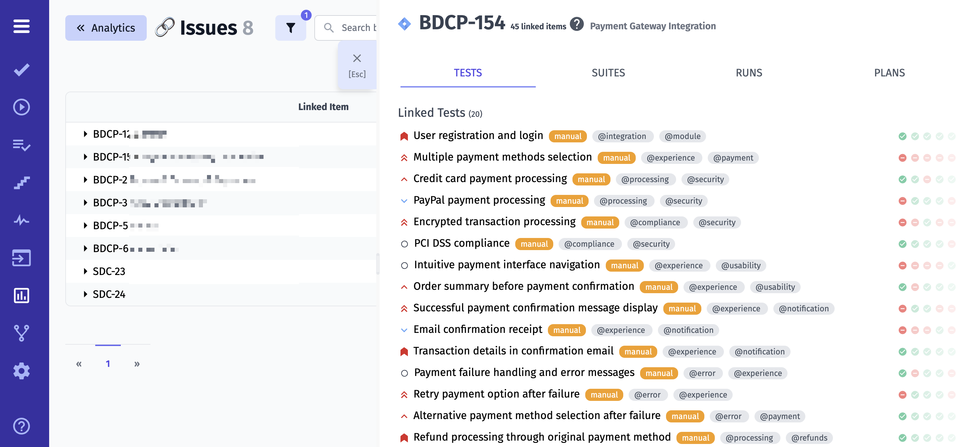980x447 pixels.
Task: Click the manual tag on PayPal payment processing
Action: [569, 201]
